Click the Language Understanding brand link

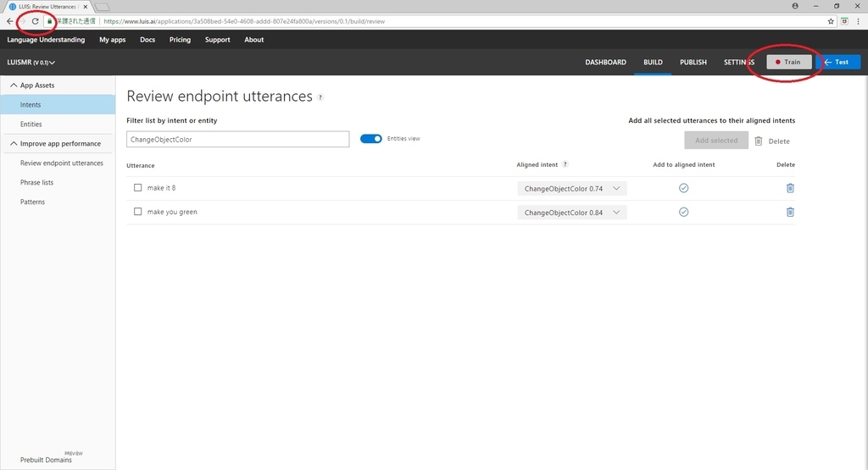click(x=46, y=40)
